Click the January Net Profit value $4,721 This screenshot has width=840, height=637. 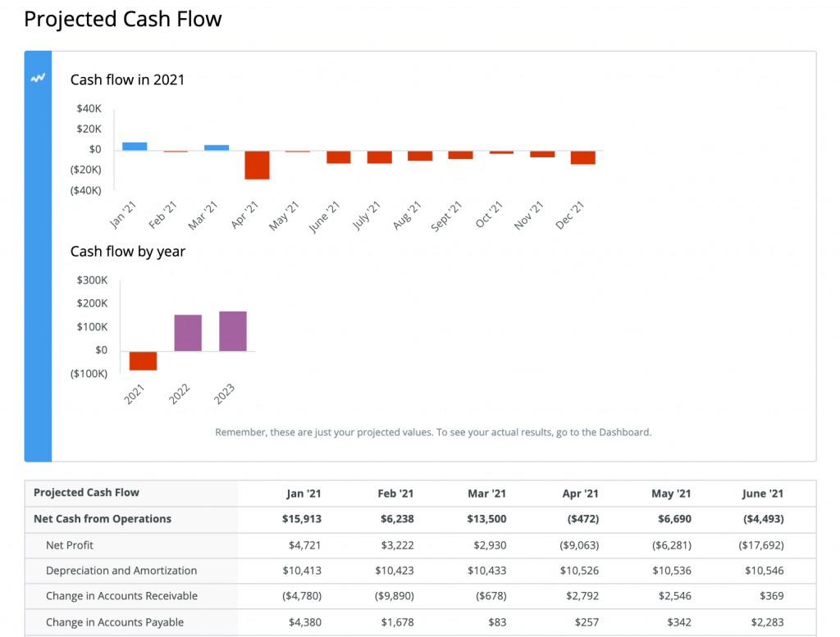click(x=305, y=545)
